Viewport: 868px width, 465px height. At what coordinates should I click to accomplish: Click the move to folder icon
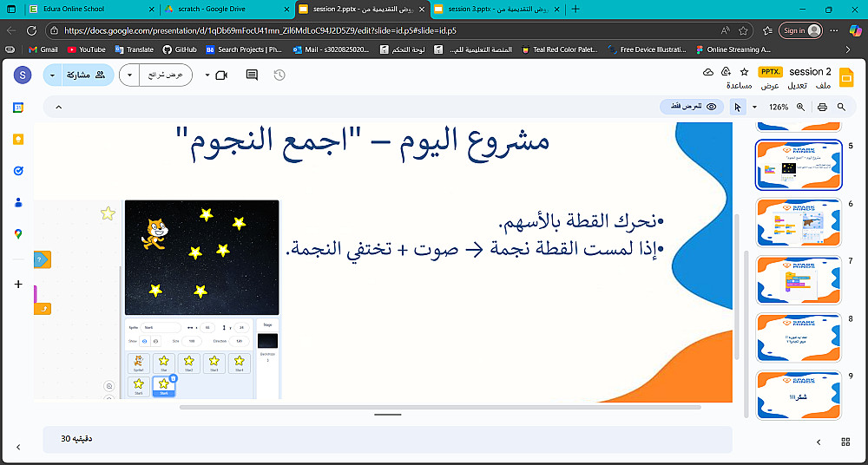[x=727, y=72]
